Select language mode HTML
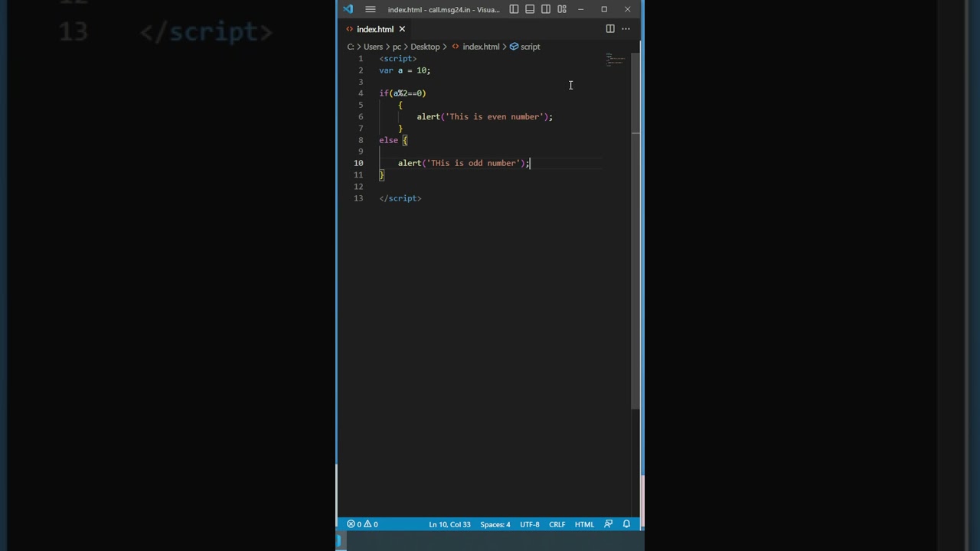 click(584, 524)
